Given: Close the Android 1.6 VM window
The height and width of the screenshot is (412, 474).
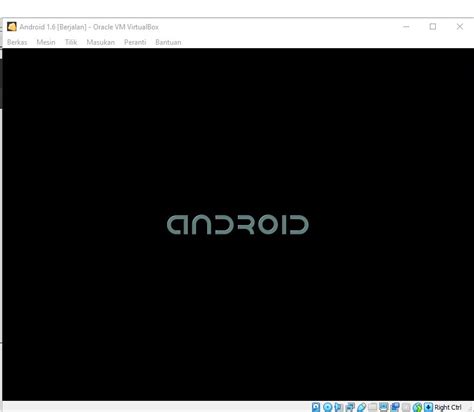Looking at the screenshot, I should [x=460, y=27].
